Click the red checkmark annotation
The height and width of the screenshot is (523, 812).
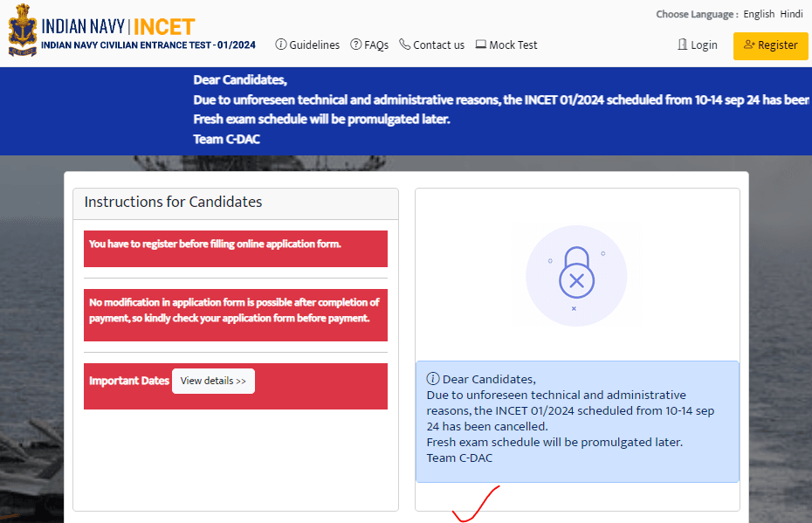click(x=476, y=505)
